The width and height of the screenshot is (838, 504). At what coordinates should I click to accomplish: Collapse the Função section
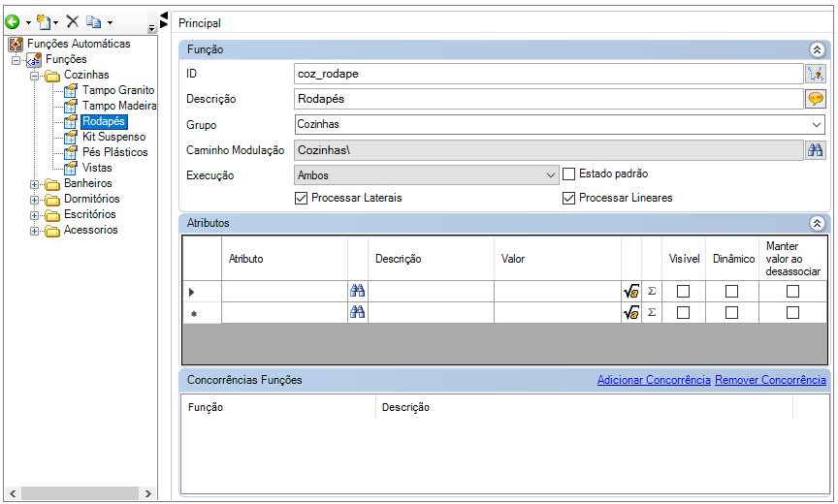point(817,49)
